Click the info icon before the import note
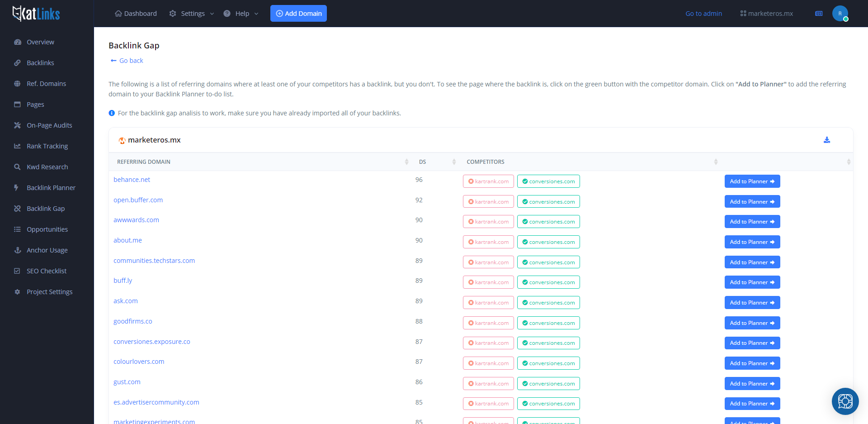This screenshot has height=424, width=868. 112,113
